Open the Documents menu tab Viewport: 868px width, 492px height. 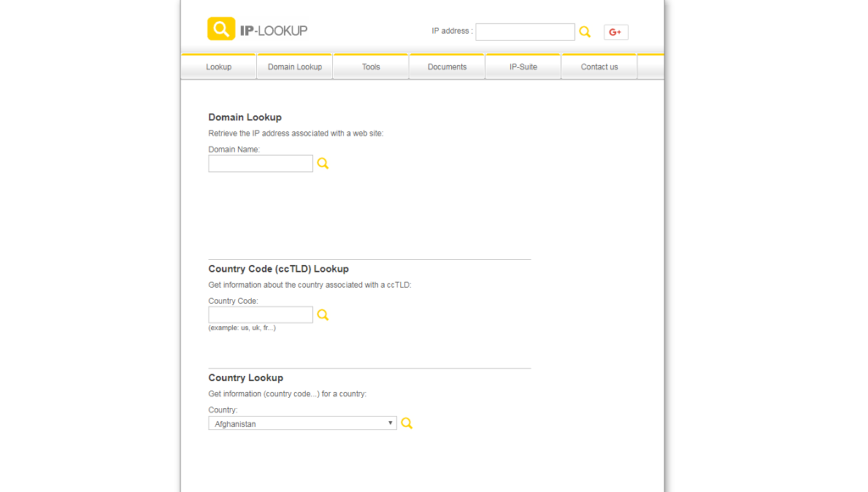(x=447, y=66)
